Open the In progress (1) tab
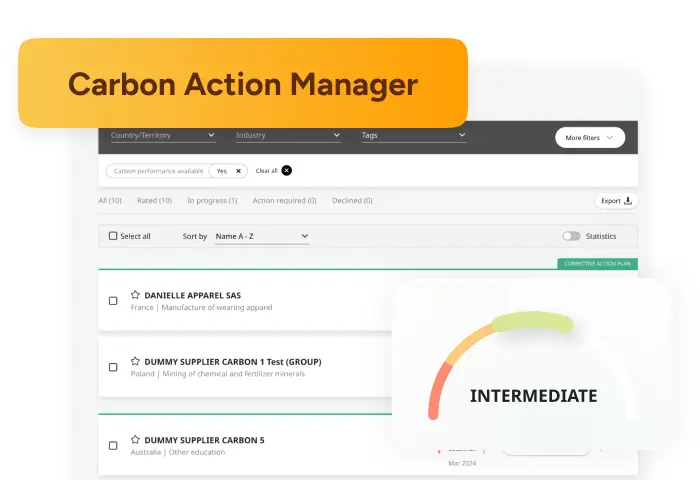The image size is (700, 480). click(x=212, y=201)
